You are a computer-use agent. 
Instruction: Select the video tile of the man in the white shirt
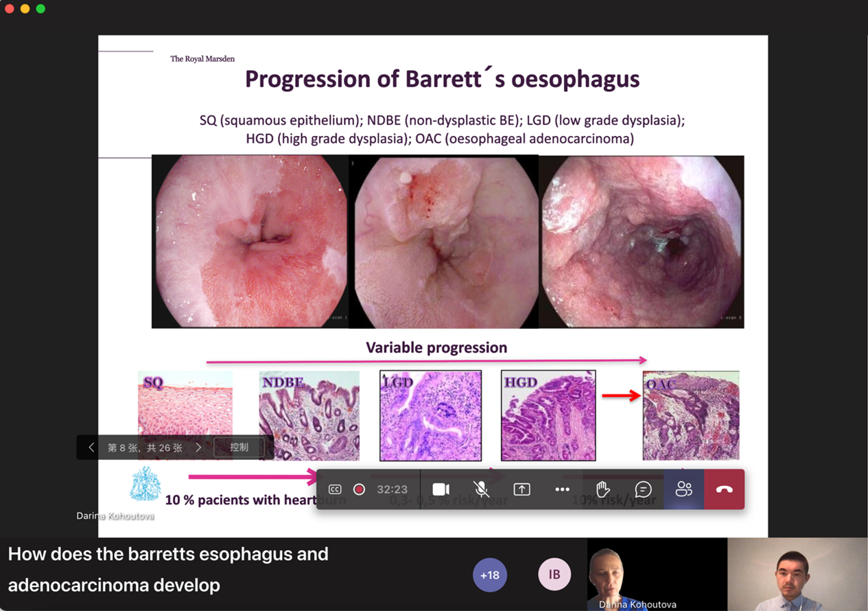click(797, 574)
